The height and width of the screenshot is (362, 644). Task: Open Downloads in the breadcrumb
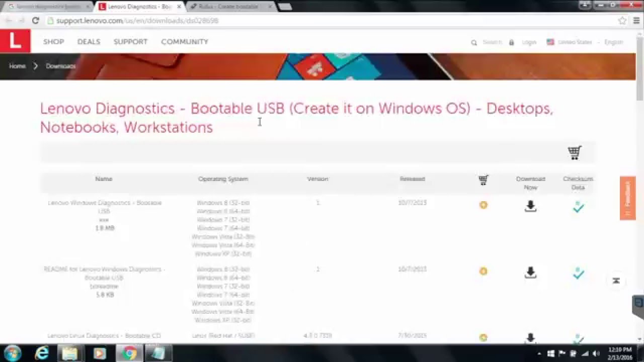point(60,66)
